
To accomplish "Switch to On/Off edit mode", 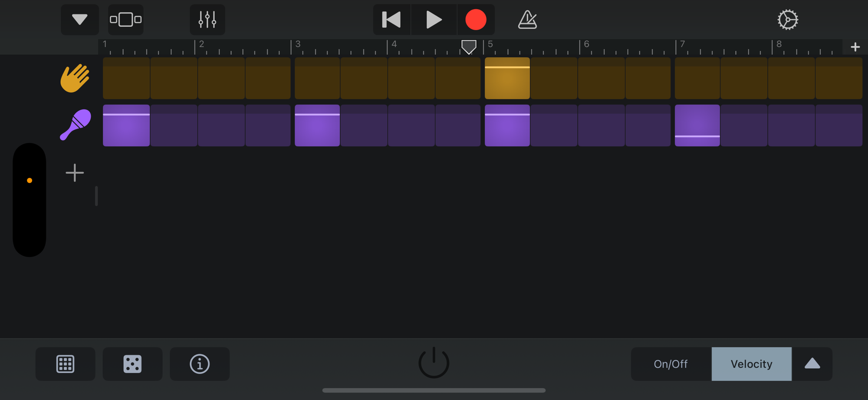I will pyautogui.click(x=671, y=364).
